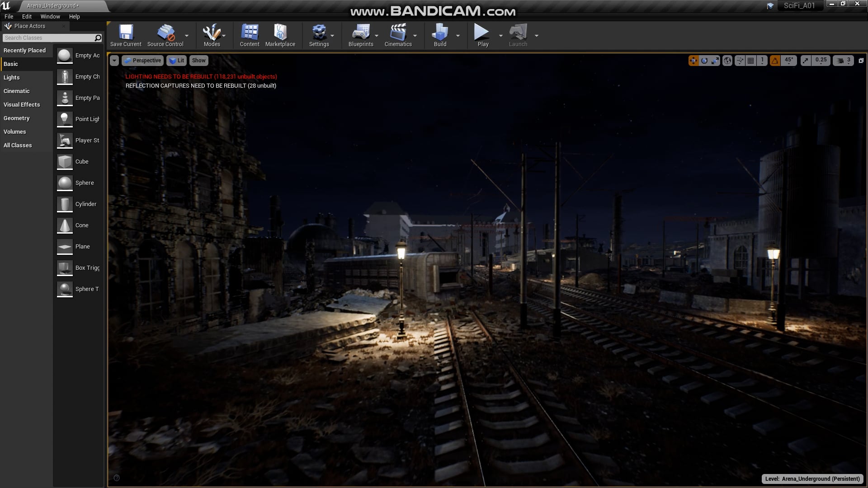
Task: Open the Source Control dropdown arrow
Action: coord(187,36)
